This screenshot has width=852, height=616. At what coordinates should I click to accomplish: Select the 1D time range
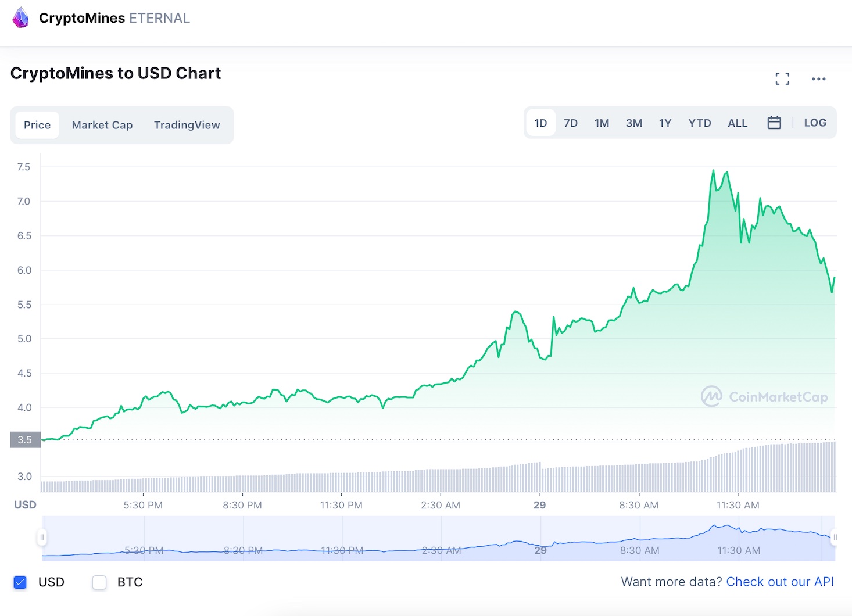(540, 123)
